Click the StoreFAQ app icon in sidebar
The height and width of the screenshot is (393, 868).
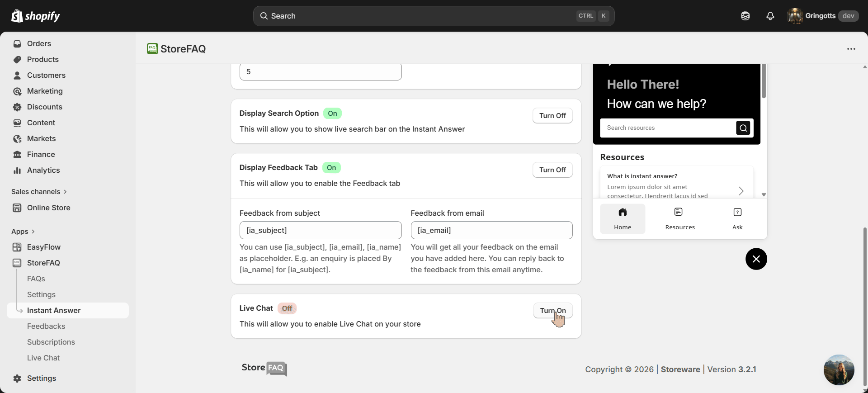17,263
